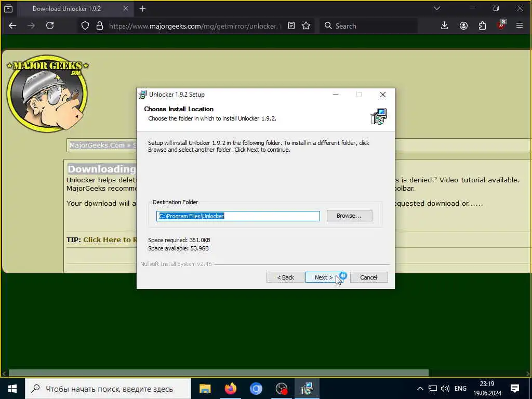Toggle Firefox reader view
The image size is (532, 399).
291,26
